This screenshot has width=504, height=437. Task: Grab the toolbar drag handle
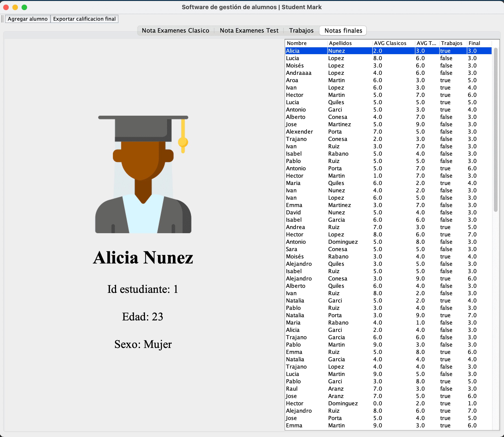(x=3, y=19)
